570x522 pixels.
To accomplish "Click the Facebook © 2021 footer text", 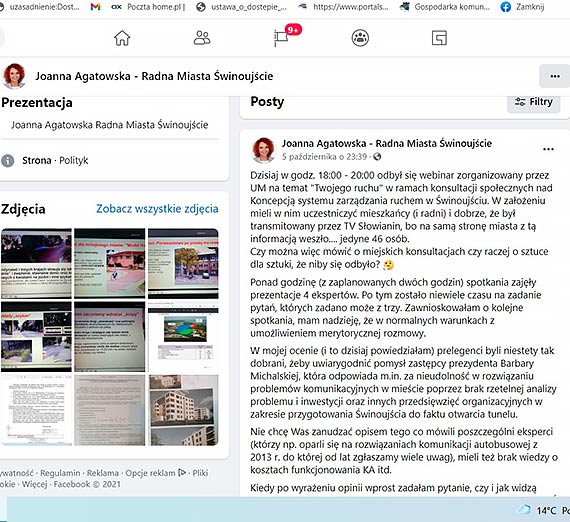I will click(87, 484).
